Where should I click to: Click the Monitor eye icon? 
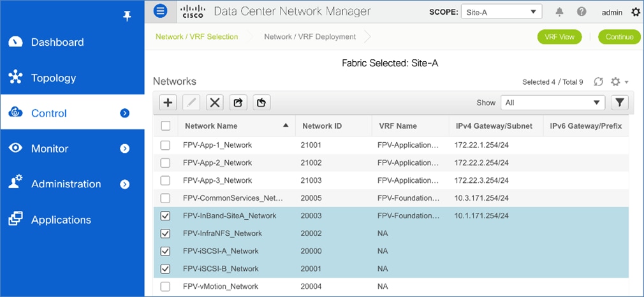(15, 148)
